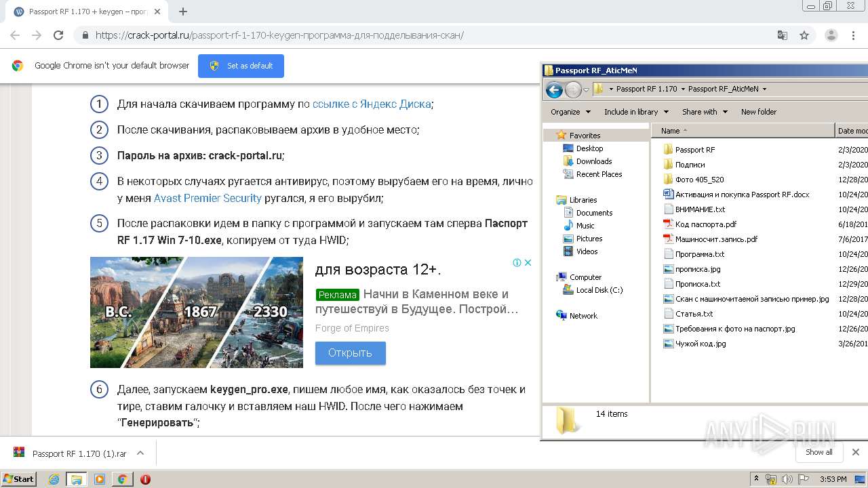This screenshot has width=868, height=488.
Task: Show hidden tray icons arrow
Action: 757,479
